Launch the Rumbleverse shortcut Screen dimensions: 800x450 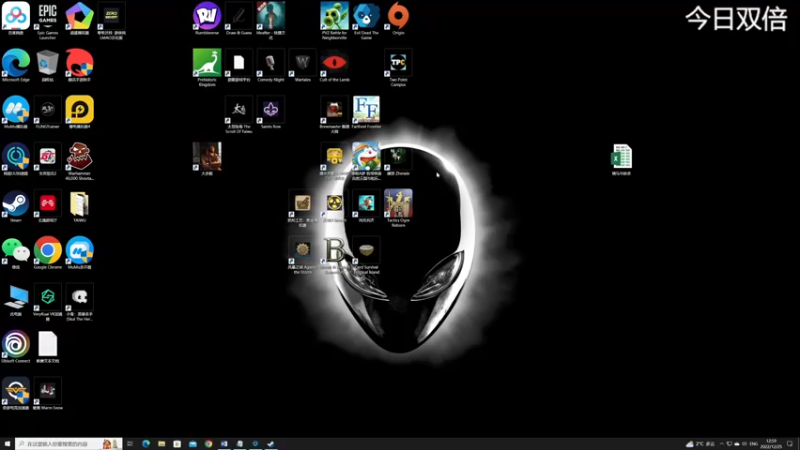click(207, 18)
